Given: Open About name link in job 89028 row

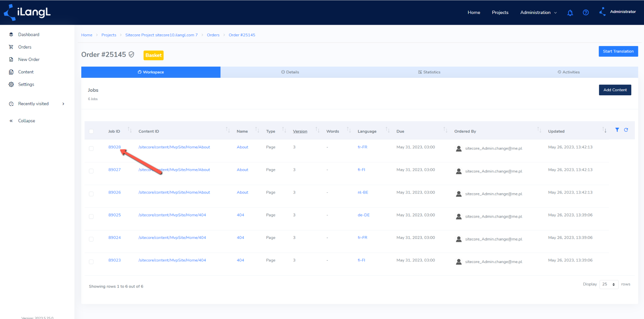Looking at the screenshot, I should click(243, 147).
